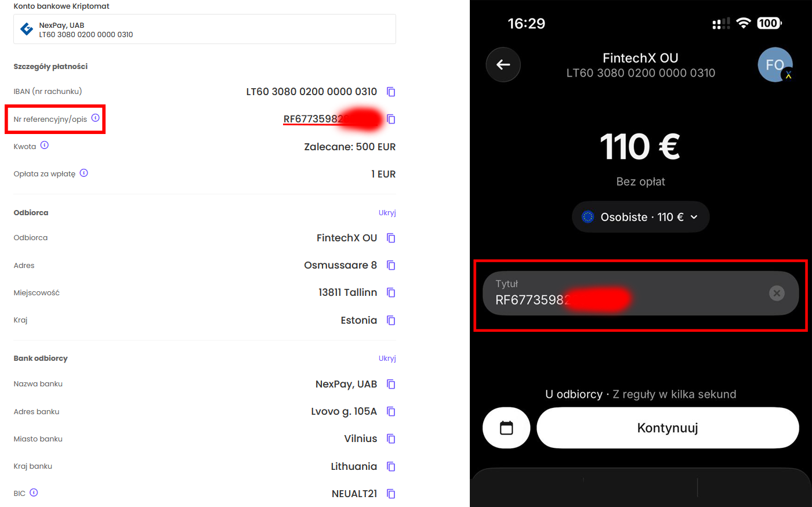Show info tooltip for Kwota
812x507 pixels.
[45, 145]
